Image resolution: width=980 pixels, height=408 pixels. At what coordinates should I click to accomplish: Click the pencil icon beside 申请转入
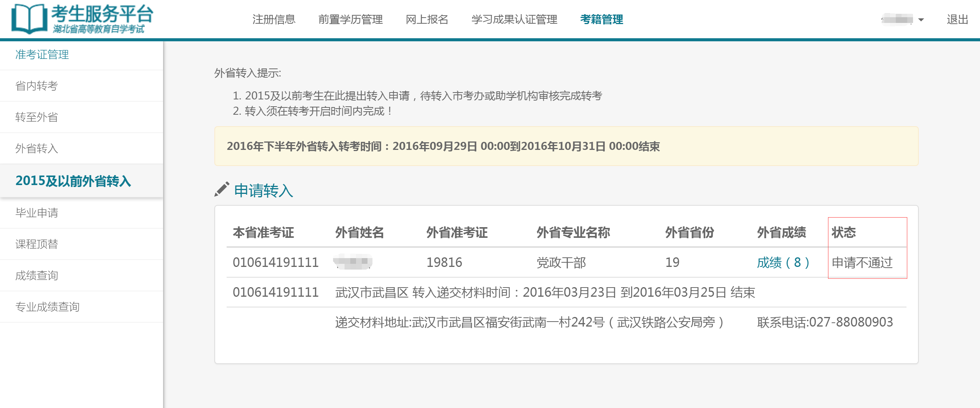222,189
